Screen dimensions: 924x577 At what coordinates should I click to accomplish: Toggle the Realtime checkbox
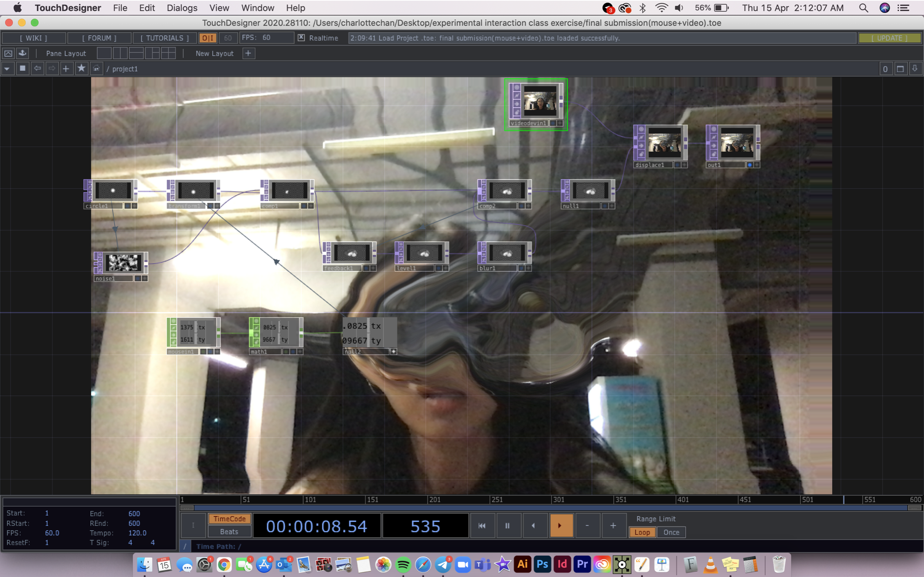click(302, 38)
